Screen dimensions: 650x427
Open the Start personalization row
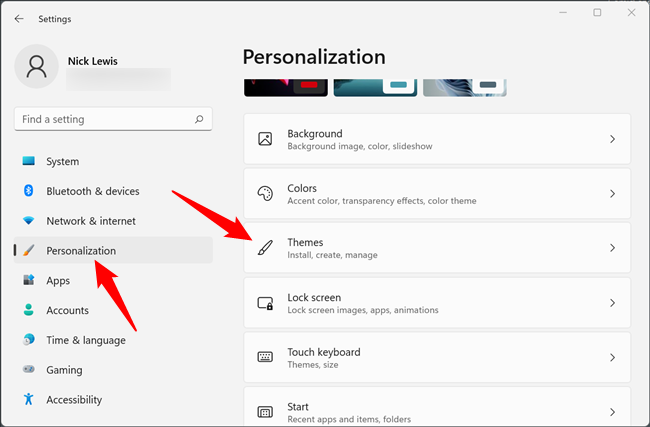point(437,410)
